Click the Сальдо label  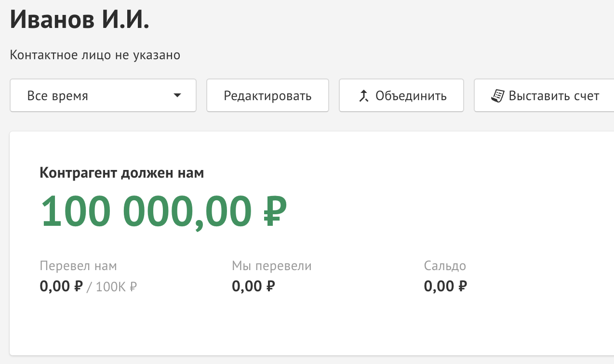coord(445,266)
